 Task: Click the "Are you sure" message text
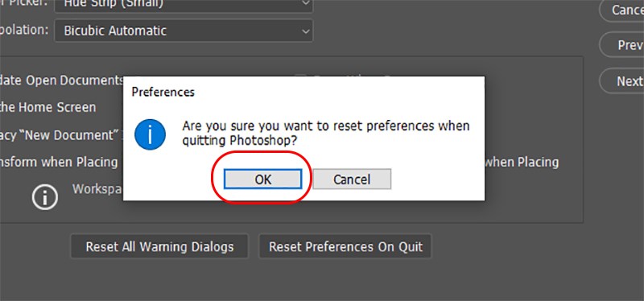pyautogui.click(x=326, y=133)
